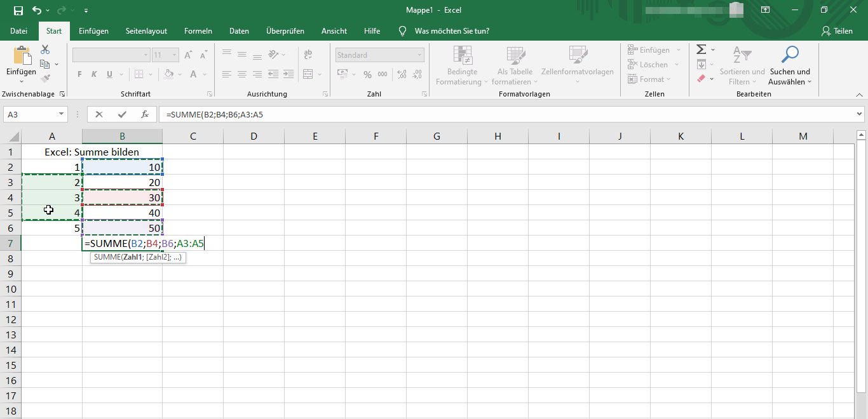868x419 pixels.
Task: Toggle wrap text in the Ausrichtung group
Action: pyautogui.click(x=308, y=55)
